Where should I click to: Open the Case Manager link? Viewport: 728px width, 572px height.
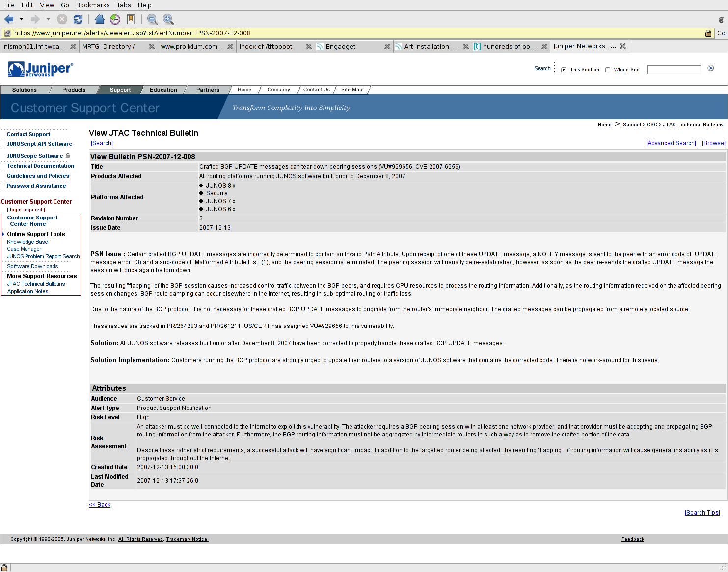click(24, 249)
